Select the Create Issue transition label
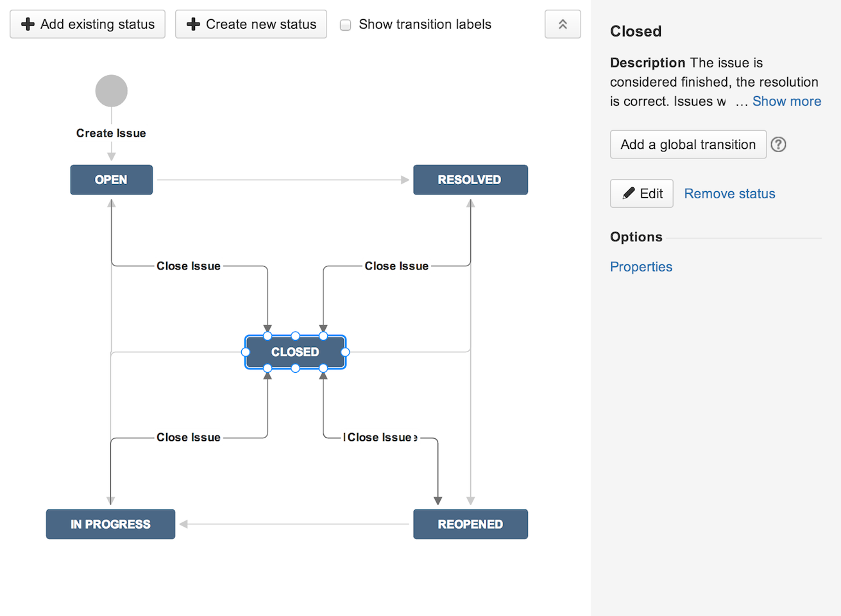The width and height of the screenshot is (841, 616). coord(111,133)
